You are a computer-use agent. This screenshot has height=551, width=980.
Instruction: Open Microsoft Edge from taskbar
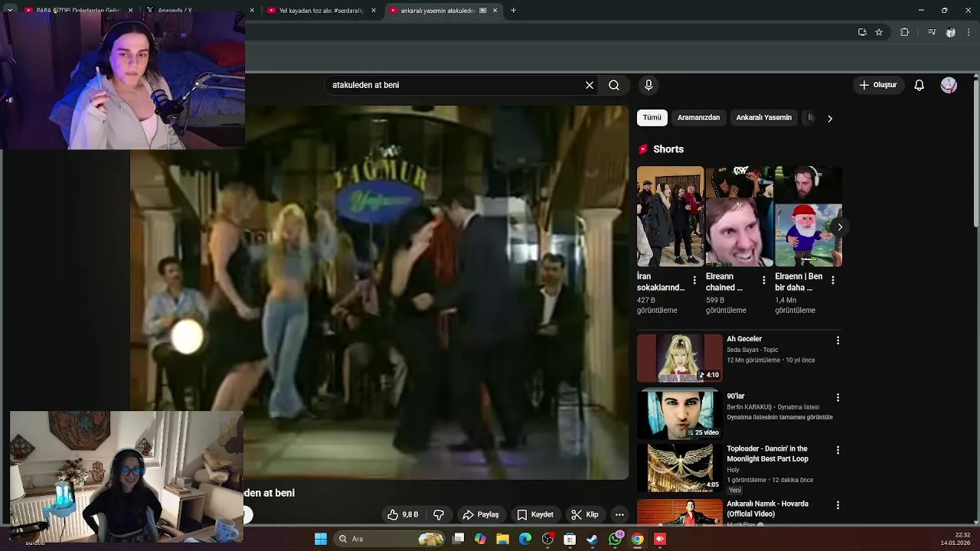(525, 539)
